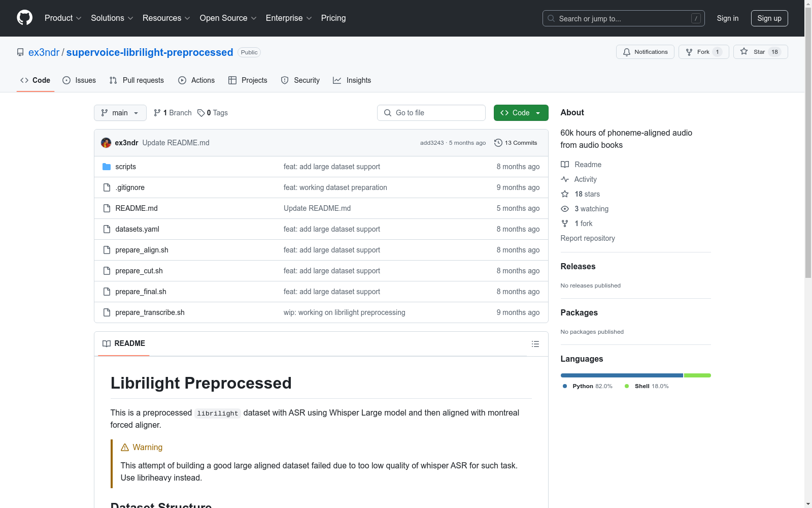Click the file icon for prepare_cut.sh
The width and height of the screenshot is (812, 508).
107,271
